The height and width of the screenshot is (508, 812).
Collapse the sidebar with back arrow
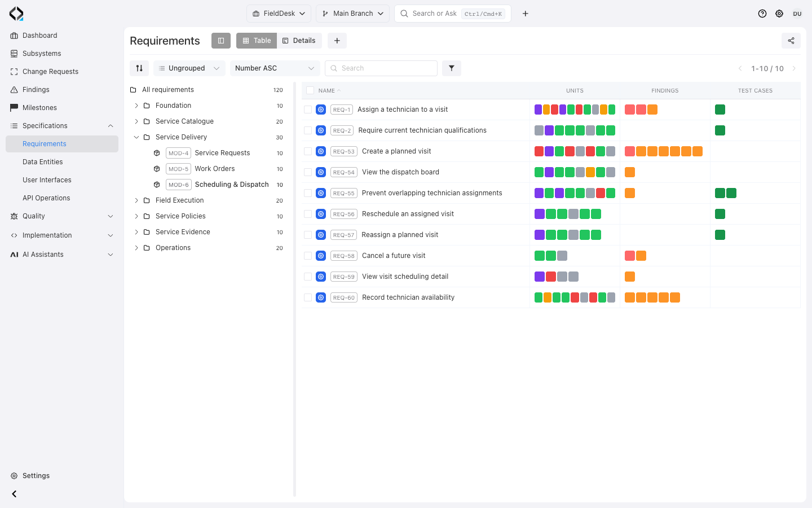14,494
